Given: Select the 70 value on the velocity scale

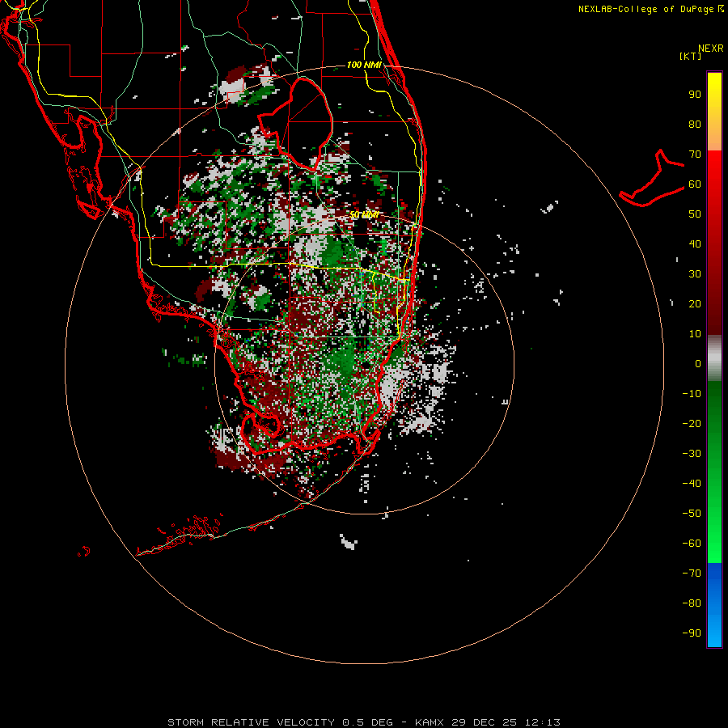Looking at the screenshot, I should (695, 154).
